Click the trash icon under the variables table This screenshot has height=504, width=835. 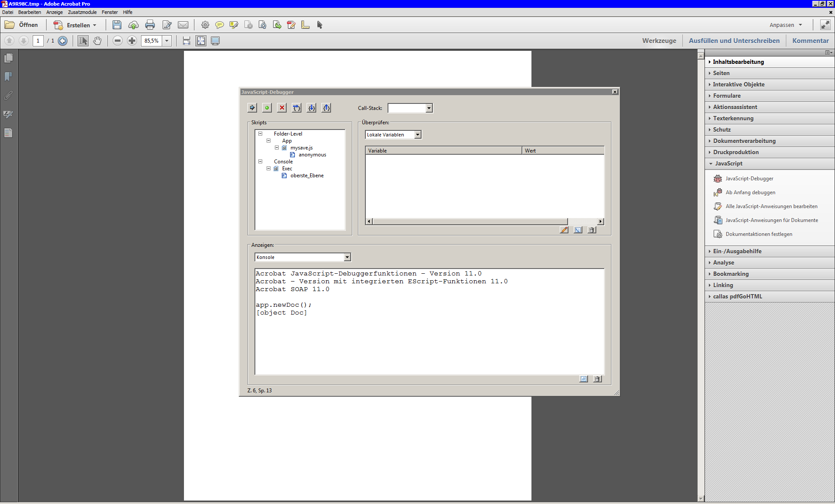[x=592, y=230]
